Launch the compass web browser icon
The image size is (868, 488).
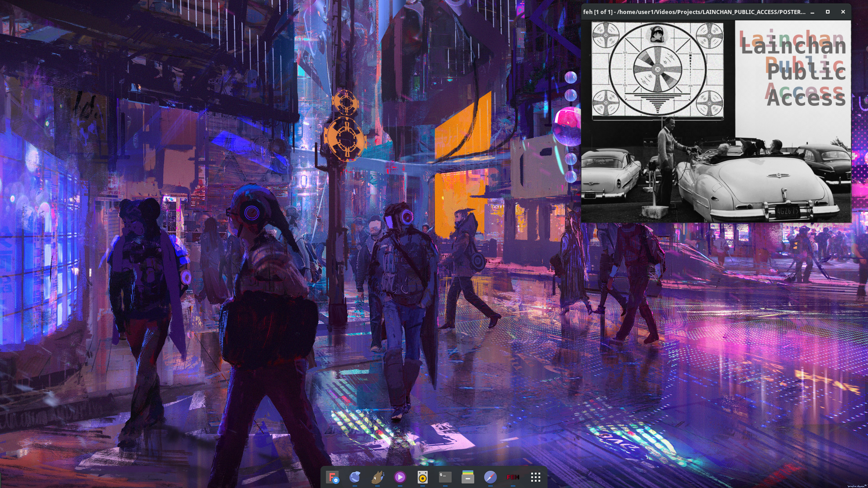click(491, 477)
